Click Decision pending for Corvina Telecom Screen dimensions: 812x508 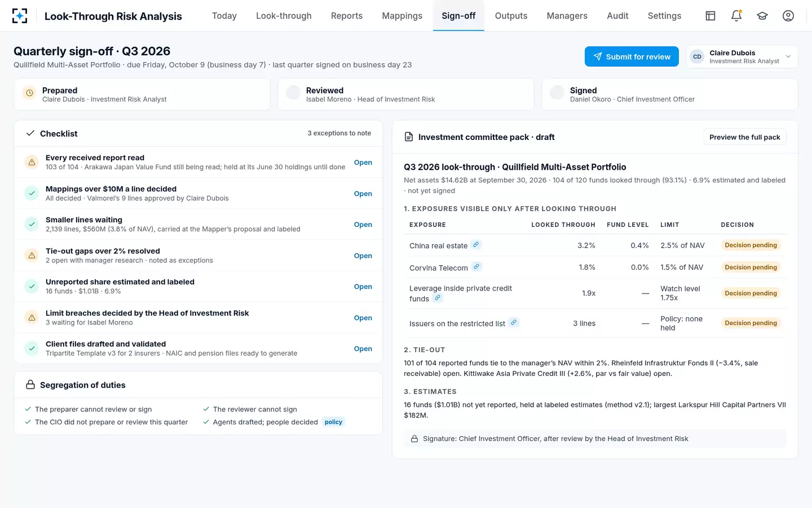[751, 267]
